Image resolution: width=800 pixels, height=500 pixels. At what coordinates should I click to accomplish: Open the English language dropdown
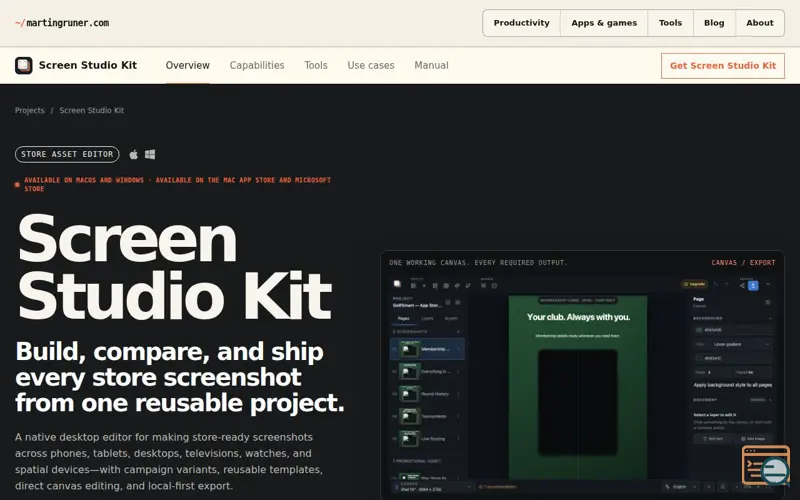[x=682, y=487]
